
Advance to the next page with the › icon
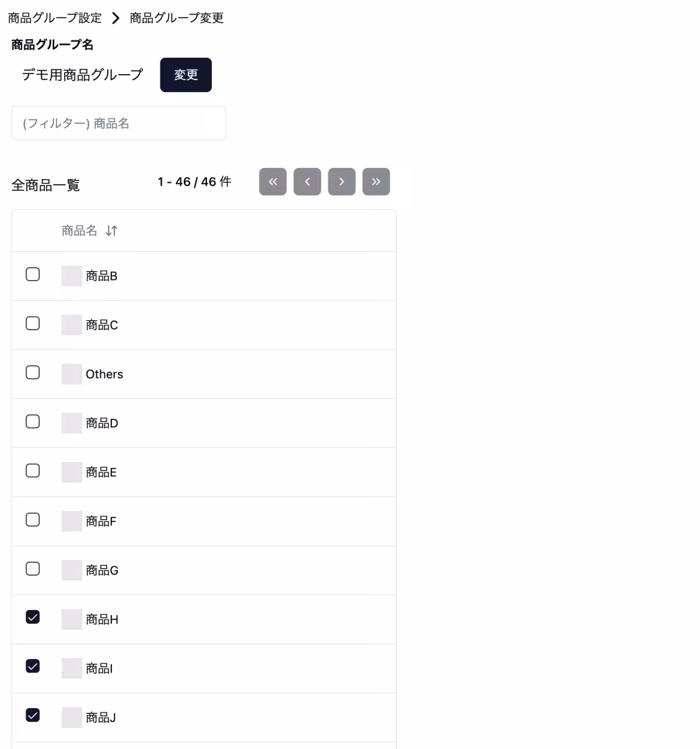pos(341,181)
